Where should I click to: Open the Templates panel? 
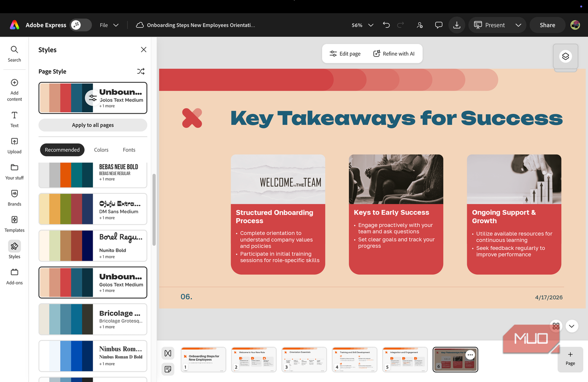(14, 224)
